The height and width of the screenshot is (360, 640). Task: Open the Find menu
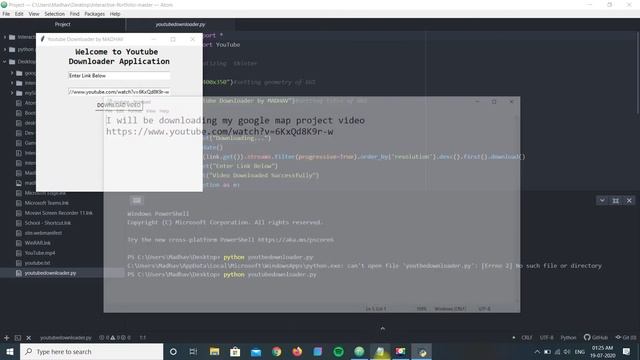(74, 14)
